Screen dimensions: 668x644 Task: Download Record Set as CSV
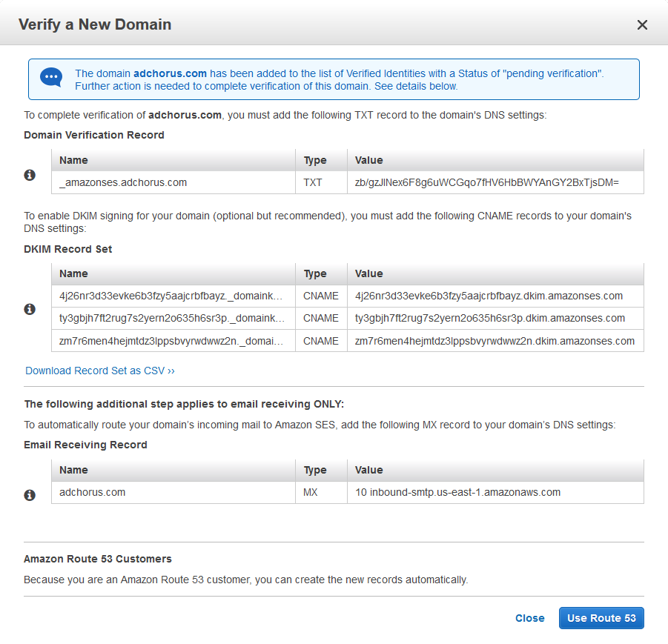[x=99, y=371]
